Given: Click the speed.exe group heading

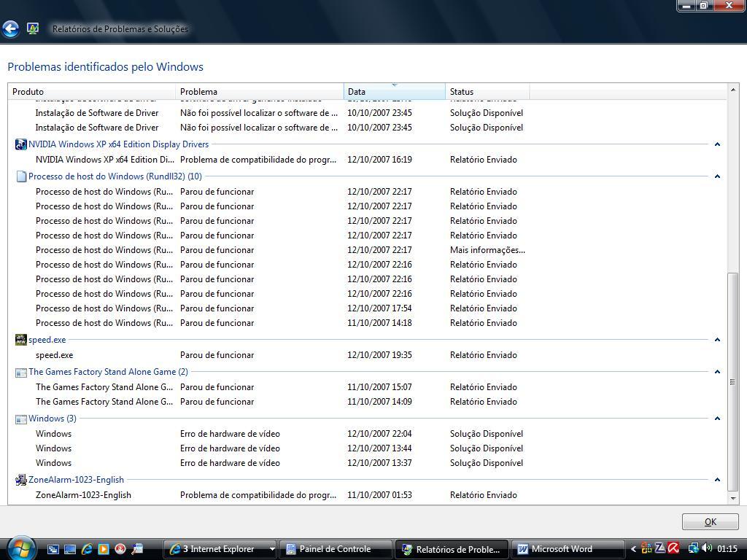Looking at the screenshot, I should 47,340.
